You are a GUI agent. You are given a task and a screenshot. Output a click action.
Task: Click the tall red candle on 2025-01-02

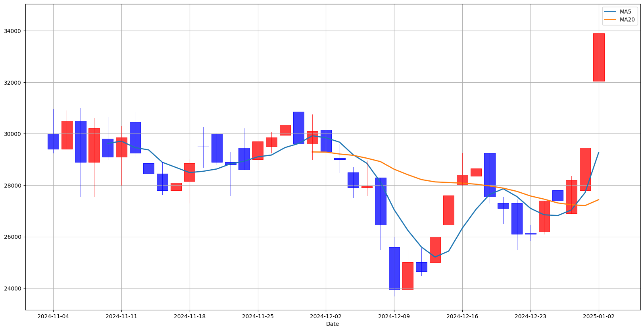[x=599, y=57]
